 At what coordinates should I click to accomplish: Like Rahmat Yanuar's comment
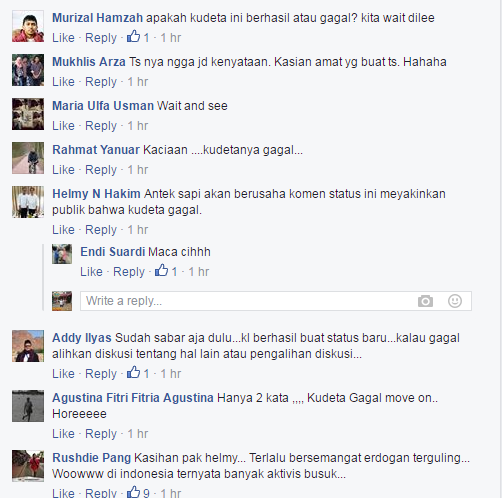point(63,170)
